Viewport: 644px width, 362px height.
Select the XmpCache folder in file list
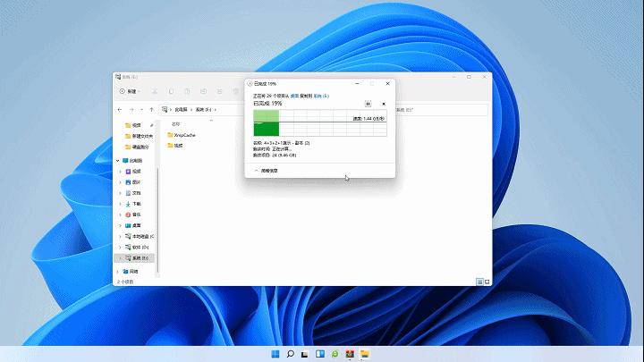tap(182, 135)
